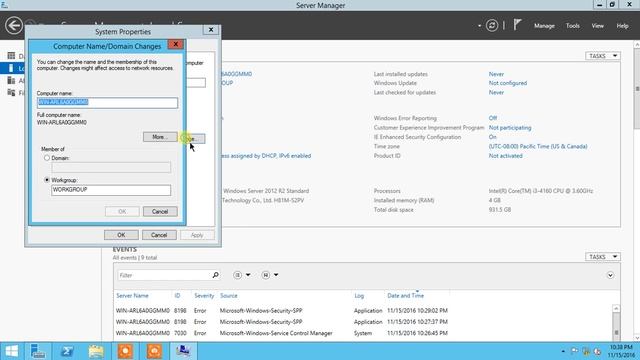The height and width of the screenshot is (360, 640).
Task: Expand the Events panel chevron
Action: pos(610,275)
